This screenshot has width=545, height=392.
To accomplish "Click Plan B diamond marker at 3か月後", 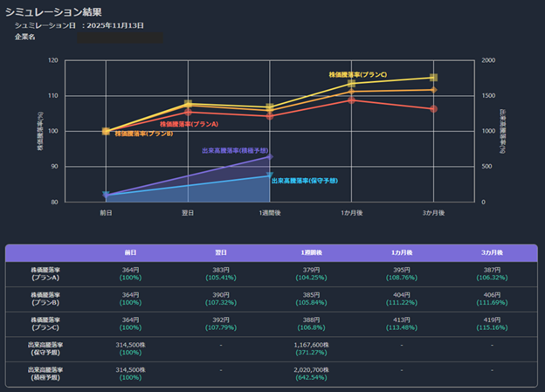I will [433, 90].
